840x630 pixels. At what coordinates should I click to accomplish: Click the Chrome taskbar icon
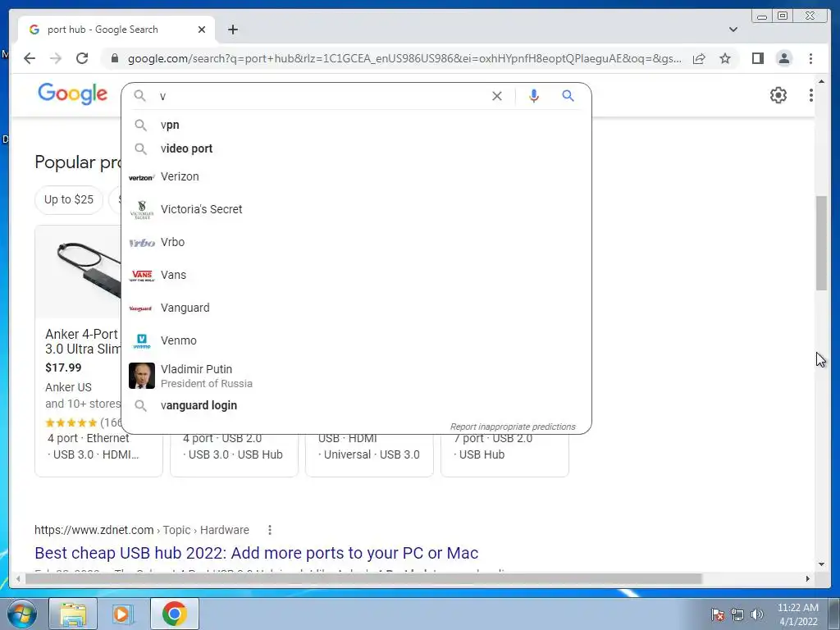click(175, 614)
